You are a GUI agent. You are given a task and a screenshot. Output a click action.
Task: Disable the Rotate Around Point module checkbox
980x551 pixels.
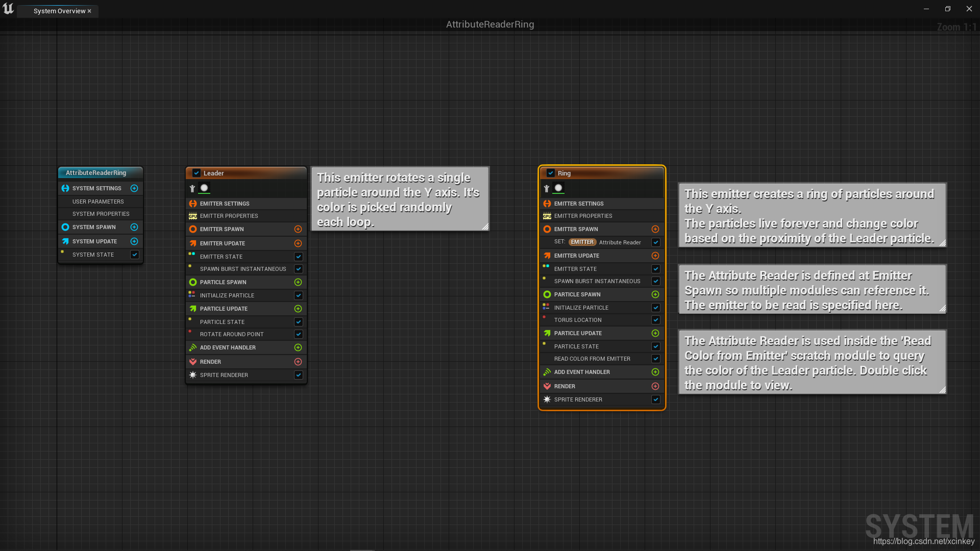[298, 334]
